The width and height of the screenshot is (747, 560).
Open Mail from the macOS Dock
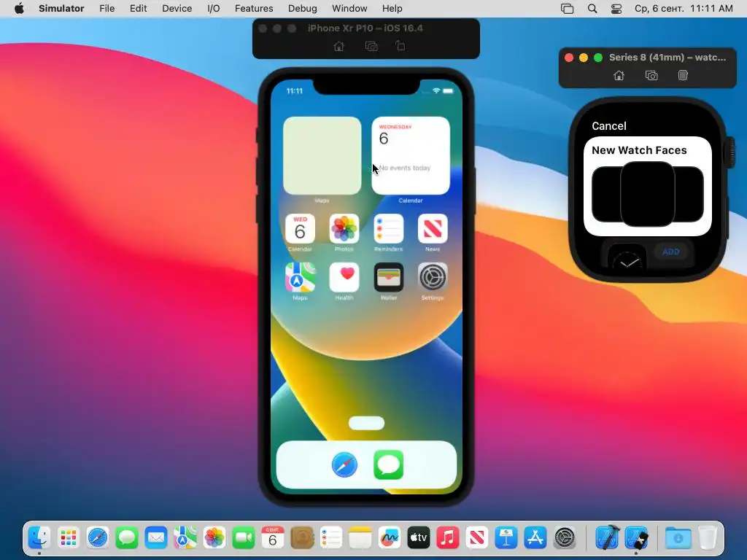[x=156, y=538]
